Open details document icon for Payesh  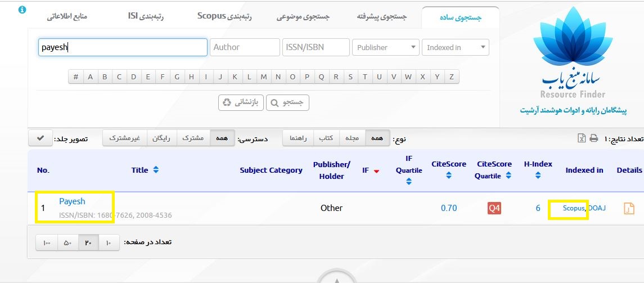click(629, 208)
